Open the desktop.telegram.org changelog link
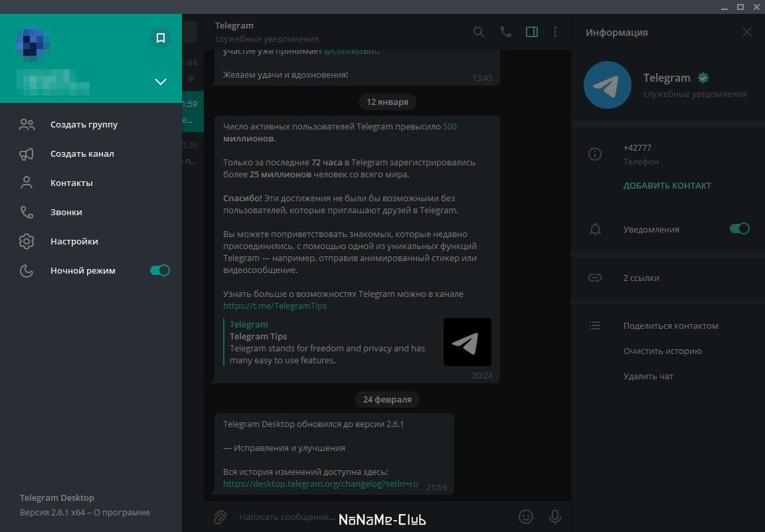Image resolution: width=765 pixels, height=532 pixels. [x=321, y=484]
